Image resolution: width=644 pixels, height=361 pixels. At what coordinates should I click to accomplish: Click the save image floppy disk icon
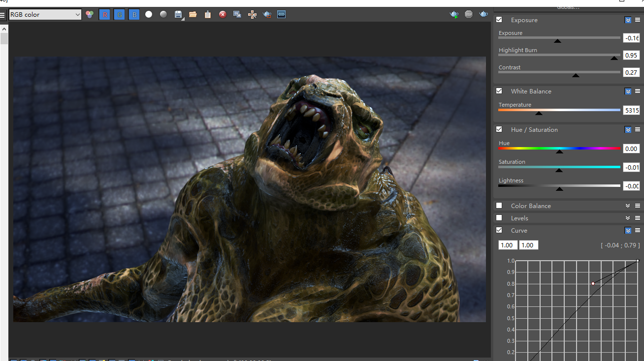pyautogui.click(x=178, y=15)
